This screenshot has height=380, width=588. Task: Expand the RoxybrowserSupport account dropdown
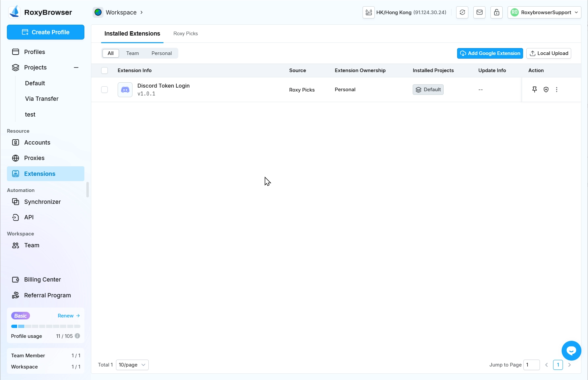[x=544, y=13]
